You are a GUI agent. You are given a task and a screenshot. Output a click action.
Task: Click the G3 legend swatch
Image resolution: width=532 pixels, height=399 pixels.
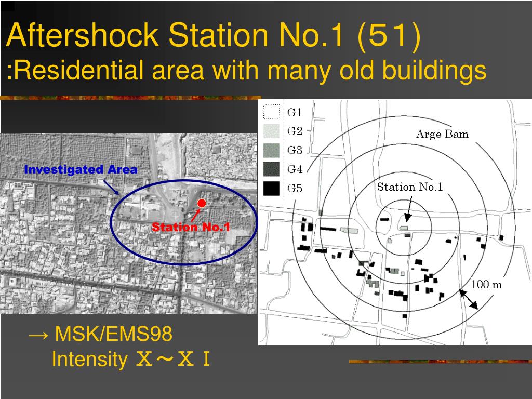click(271, 150)
